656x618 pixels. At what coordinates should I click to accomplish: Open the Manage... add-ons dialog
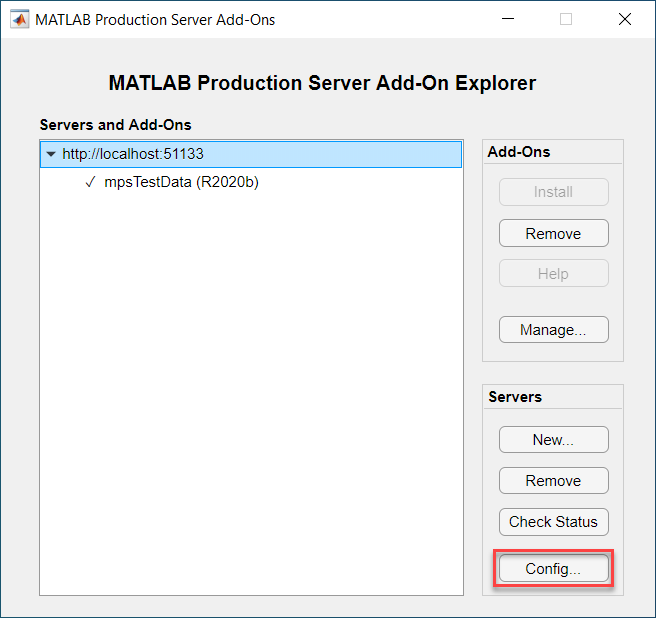click(554, 330)
